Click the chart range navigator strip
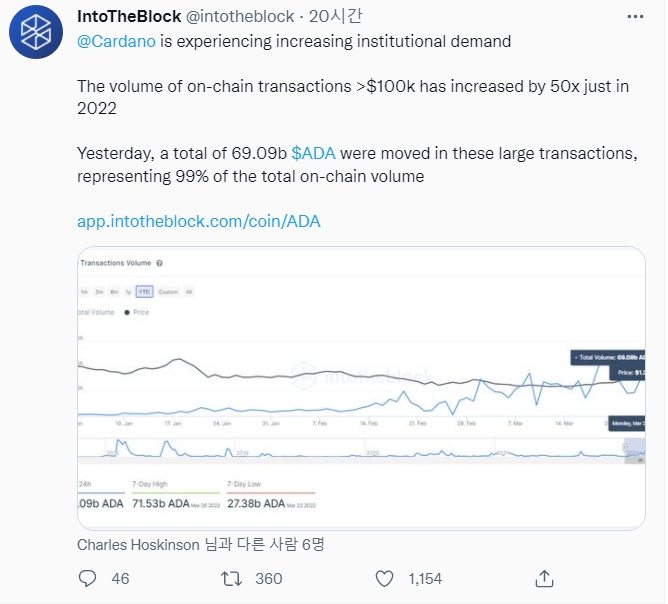The height and width of the screenshot is (604, 668). [360, 453]
